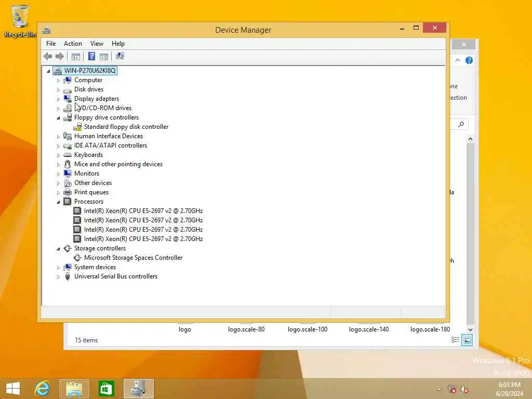Select the Floppy drive controllers icon
This screenshot has width=532, height=399.
(x=68, y=117)
